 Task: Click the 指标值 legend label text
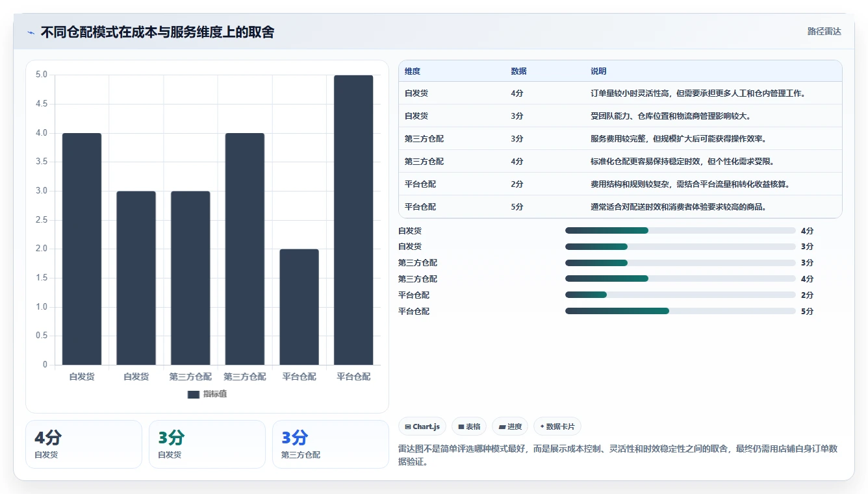215,394
